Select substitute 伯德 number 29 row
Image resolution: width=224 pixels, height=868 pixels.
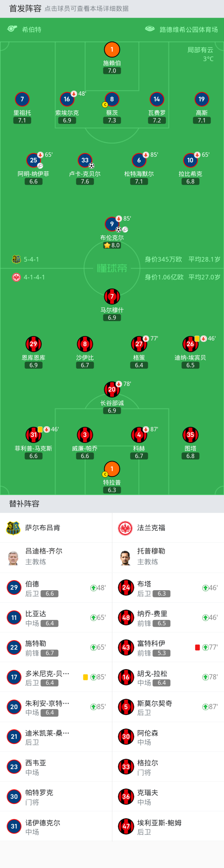click(56, 588)
